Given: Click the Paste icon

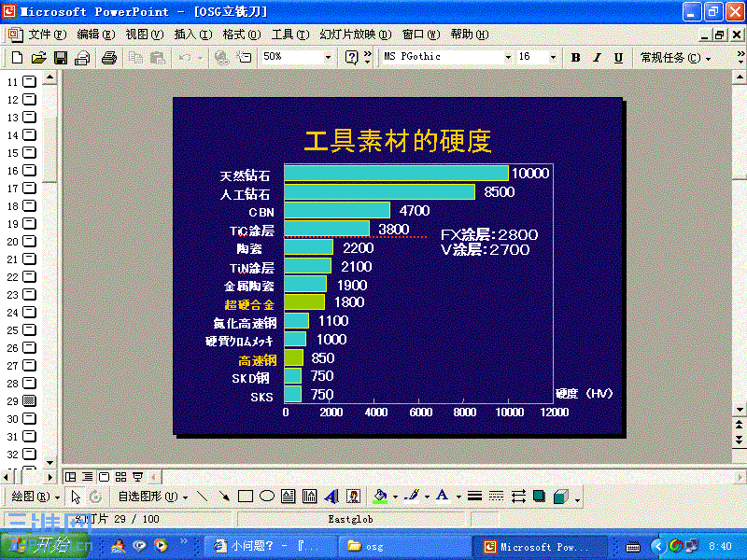Looking at the screenshot, I should (157, 58).
